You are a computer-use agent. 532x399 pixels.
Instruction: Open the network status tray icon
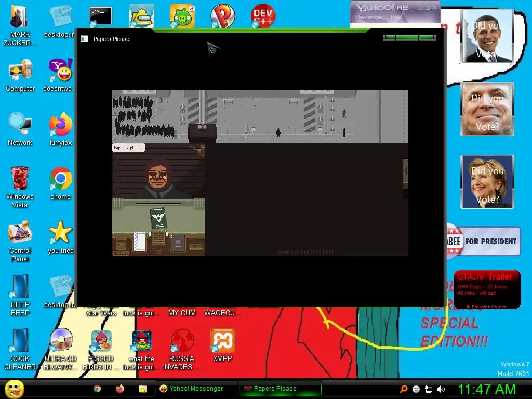(x=429, y=390)
